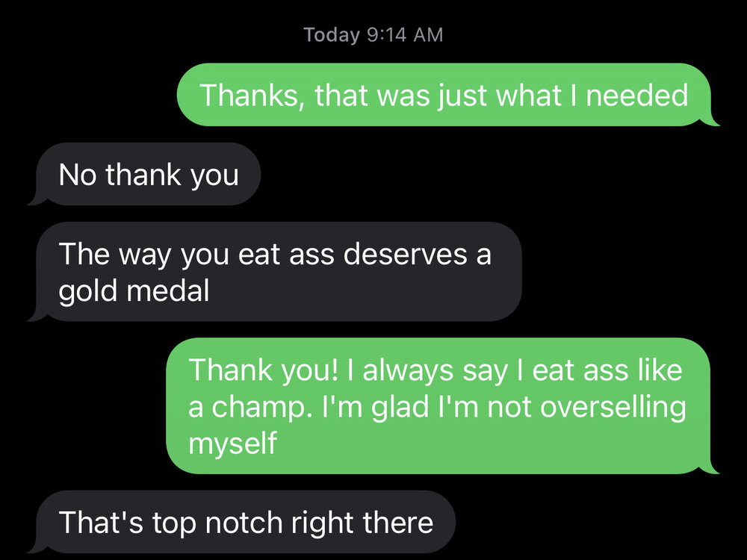Screen dimensions: 747x560
Task: Select the "That's top notch right there" bubble
Action: point(245,522)
